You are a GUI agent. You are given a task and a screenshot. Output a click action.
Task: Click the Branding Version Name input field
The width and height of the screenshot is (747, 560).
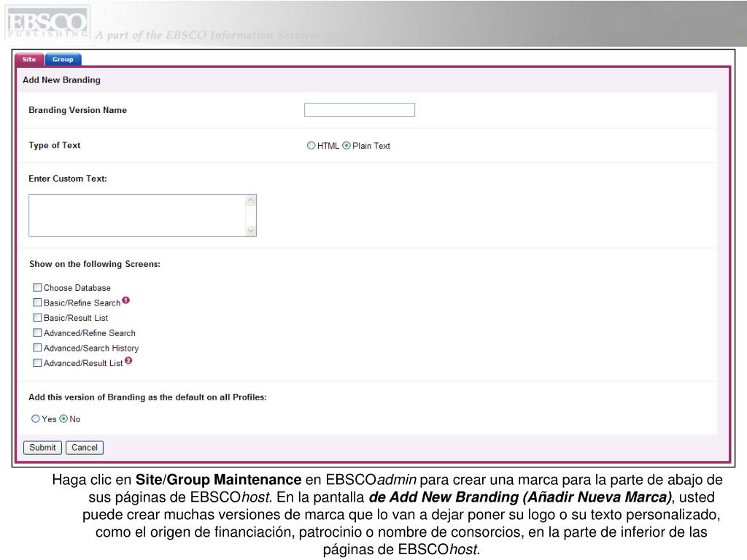(x=359, y=110)
